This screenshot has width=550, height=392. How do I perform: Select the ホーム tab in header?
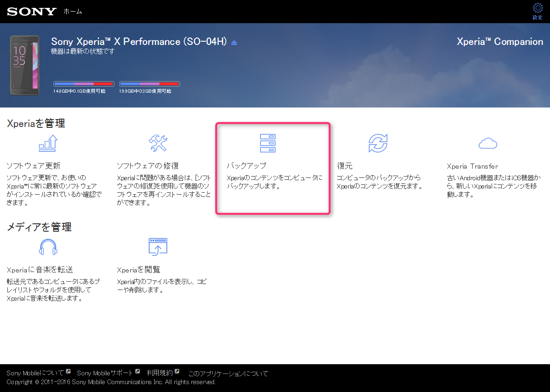point(73,12)
